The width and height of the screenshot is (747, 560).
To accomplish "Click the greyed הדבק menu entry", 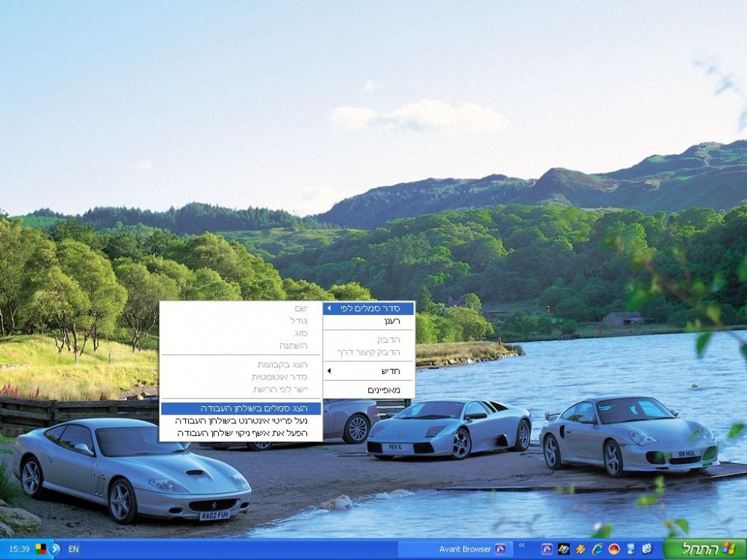I will (369, 340).
